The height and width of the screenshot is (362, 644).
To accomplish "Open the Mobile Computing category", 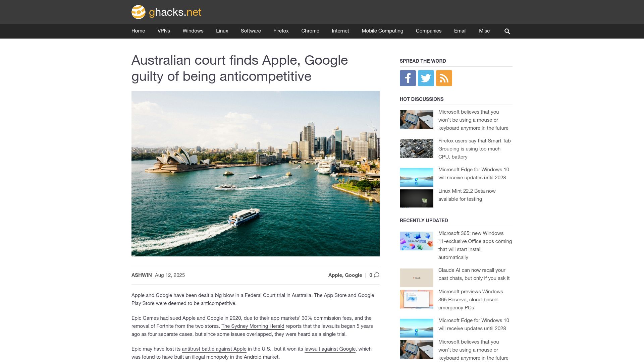I will [382, 31].
